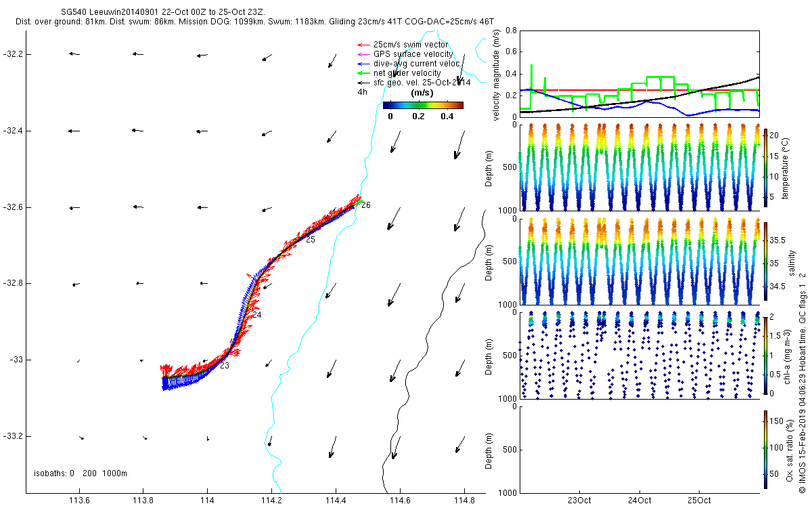Click the latitude tick label -32.2
The width and height of the screenshot is (812, 508).
(x=14, y=54)
